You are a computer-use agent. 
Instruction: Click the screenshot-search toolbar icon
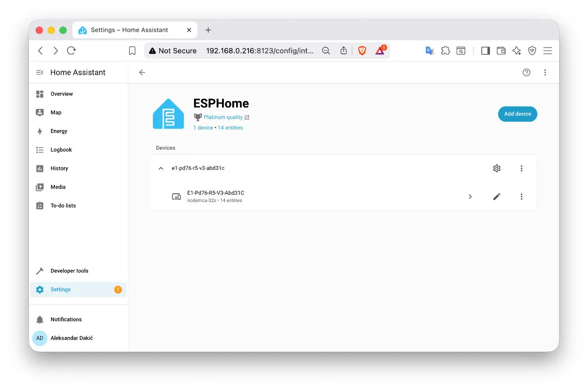pyautogui.click(x=461, y=51)
